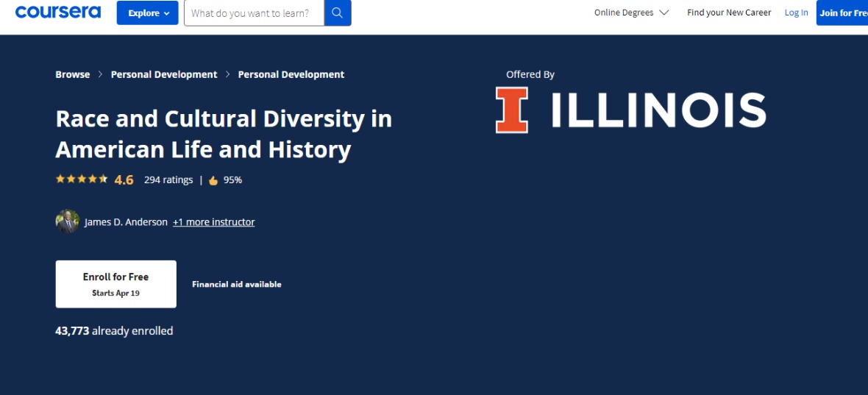This screenshot has height=395, width=868.
Task: Open the second Personal Development breadcrumb
Action: pos(291,74)
